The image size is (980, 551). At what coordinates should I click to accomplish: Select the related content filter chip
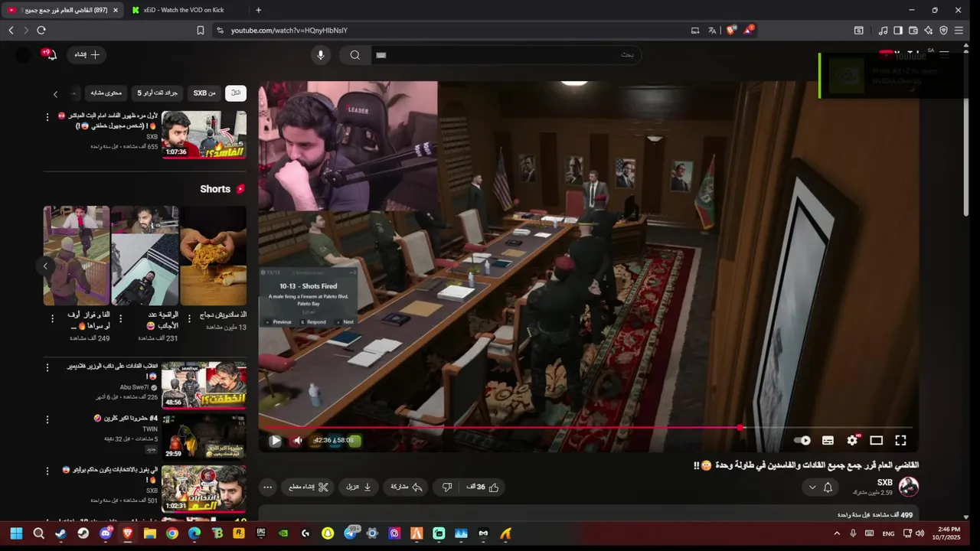pos(106,93)
